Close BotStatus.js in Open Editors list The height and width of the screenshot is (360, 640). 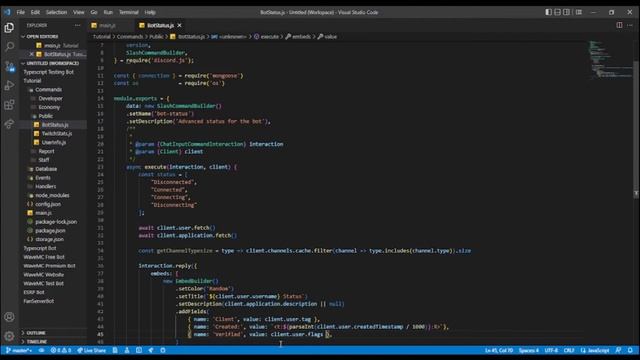tap(31, 54)
